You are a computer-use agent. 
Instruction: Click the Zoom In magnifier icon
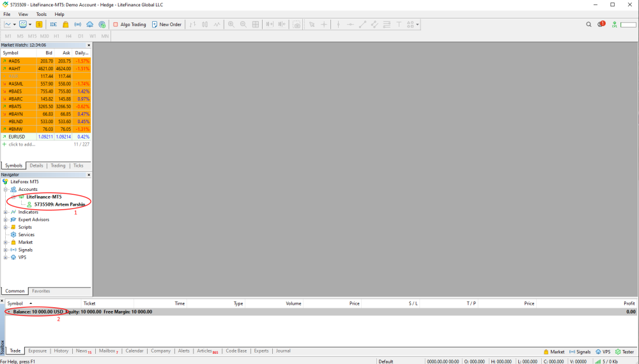coord(231,24)
